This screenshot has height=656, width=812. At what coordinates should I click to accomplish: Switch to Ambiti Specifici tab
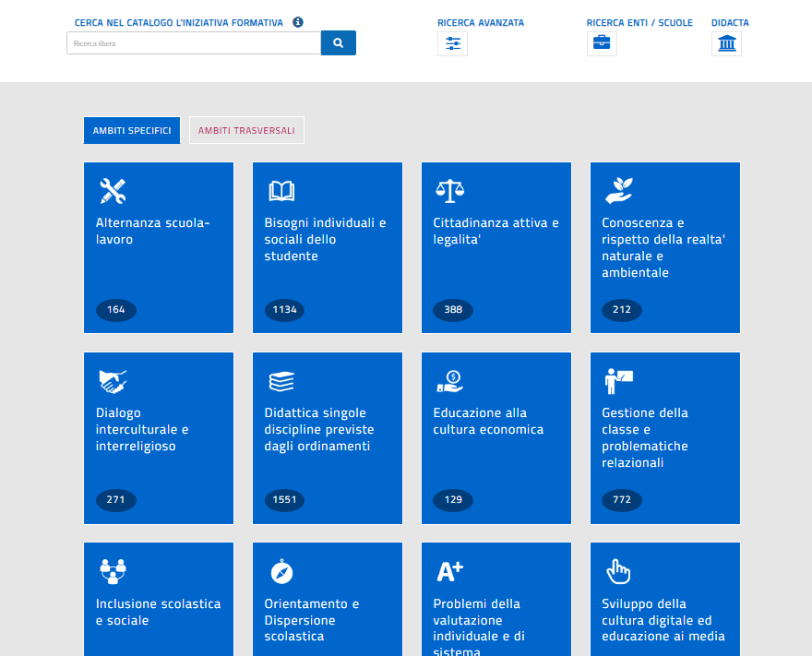pos(132,130)
